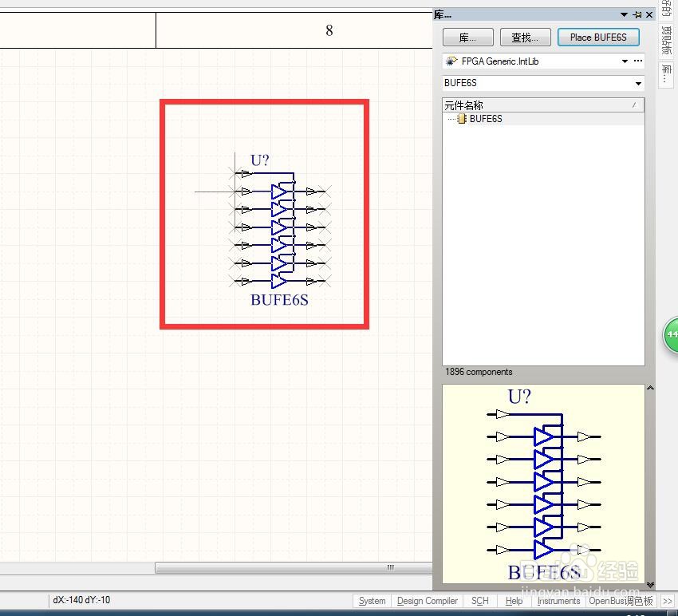The width and height of the screenshot is (678, 616).
Task: Click the 查找... search button
Action: pyautogui.click(x=526, y=38)
